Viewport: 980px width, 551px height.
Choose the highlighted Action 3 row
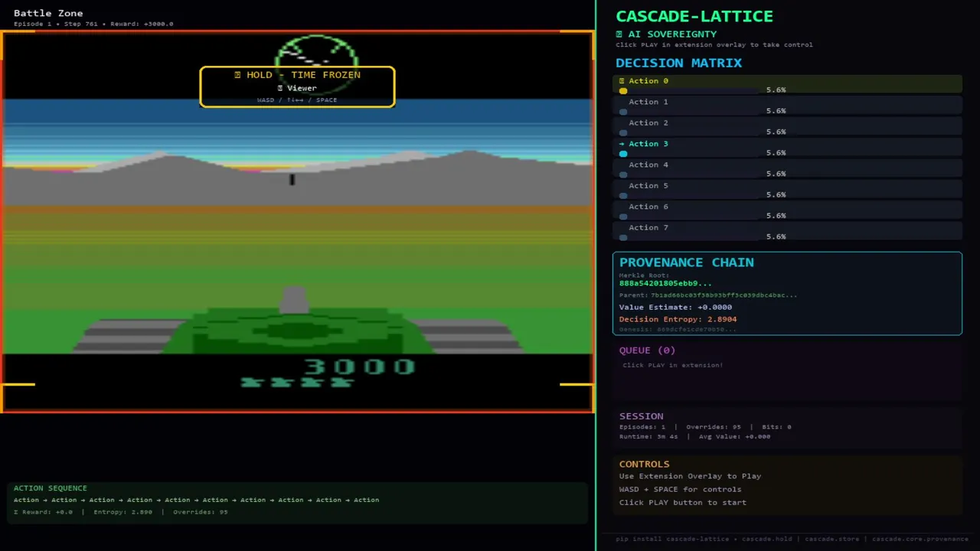(787, 148)
